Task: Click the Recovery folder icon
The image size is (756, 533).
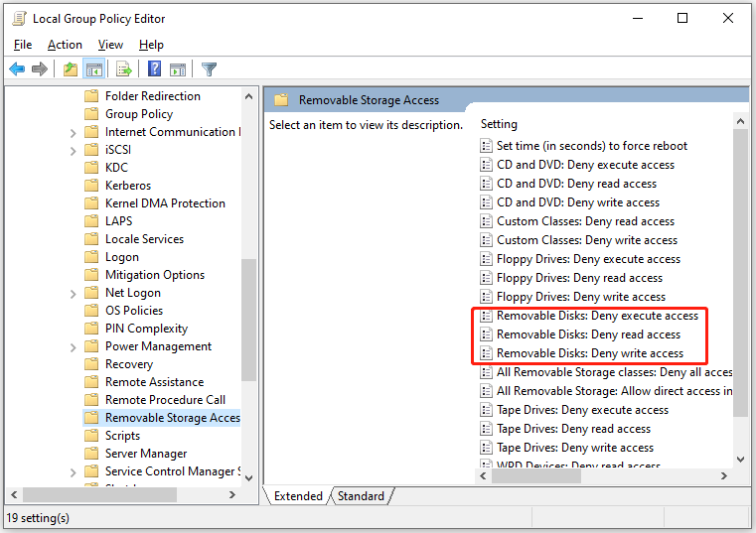Action: click(x=91, y=364)
